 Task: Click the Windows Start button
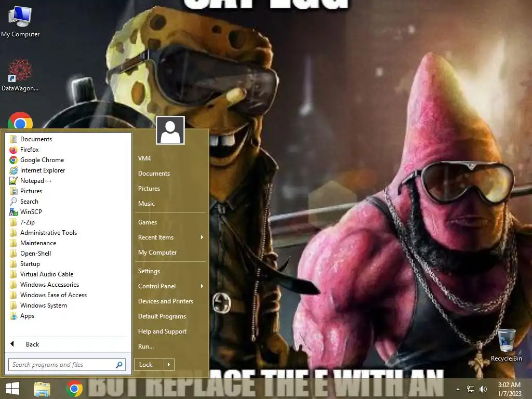(12, 389)
